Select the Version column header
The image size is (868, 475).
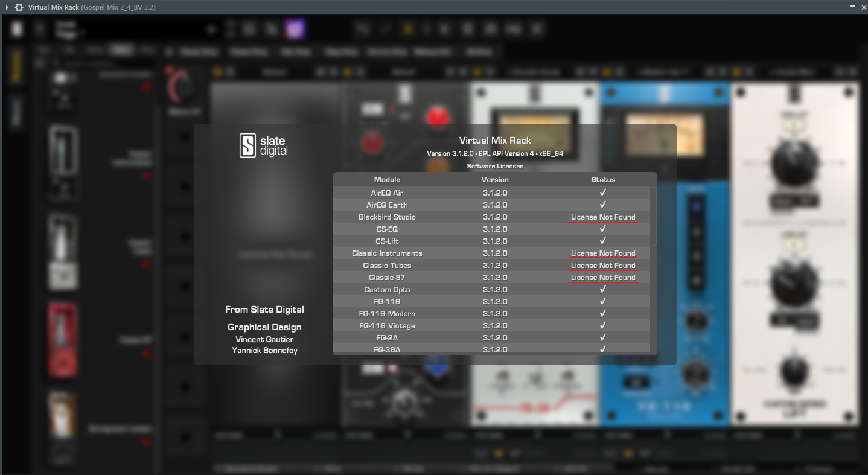(495, 180)
